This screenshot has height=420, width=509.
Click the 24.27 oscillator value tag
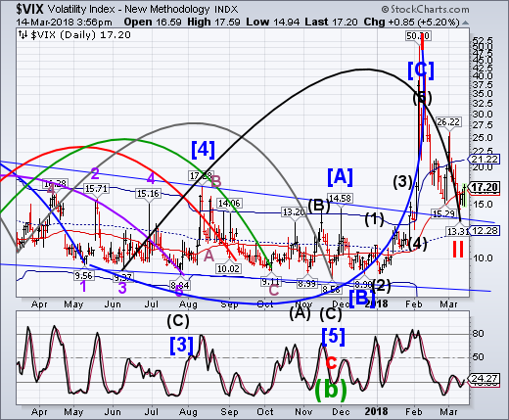[x=485, y=379]
